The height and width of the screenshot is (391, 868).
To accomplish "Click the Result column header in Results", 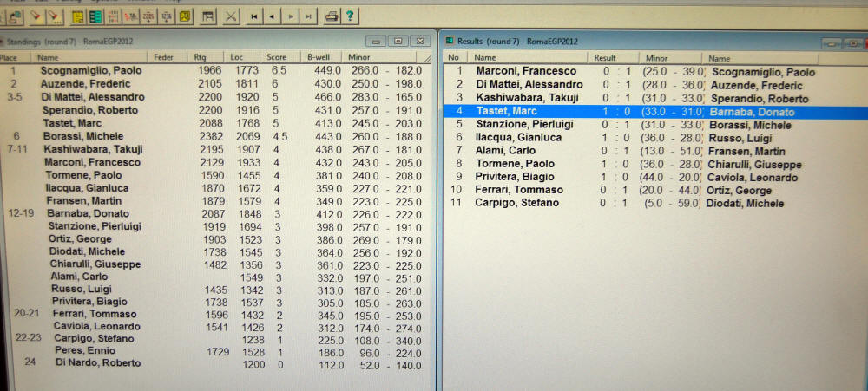I will [611, 58].
